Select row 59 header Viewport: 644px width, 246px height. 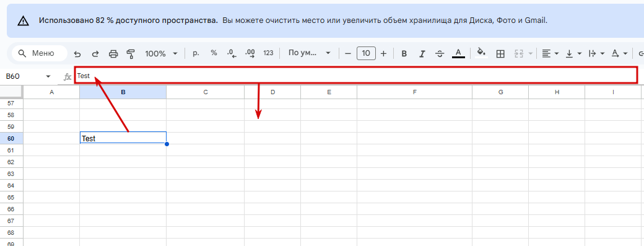tap(11, 127)
